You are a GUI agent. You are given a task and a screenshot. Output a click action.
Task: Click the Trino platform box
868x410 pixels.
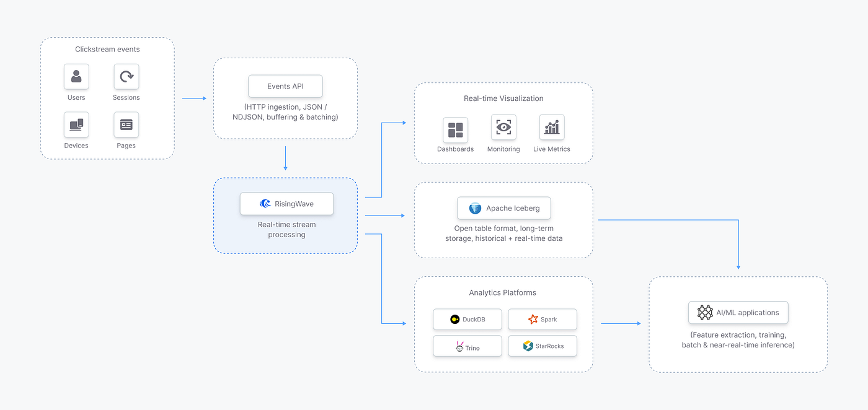click(x=467, y=346)
